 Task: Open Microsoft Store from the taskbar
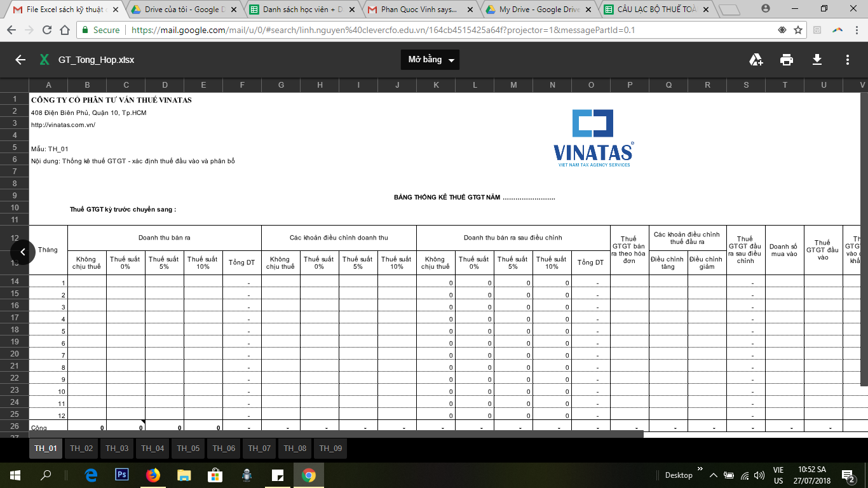click(215, 475)
